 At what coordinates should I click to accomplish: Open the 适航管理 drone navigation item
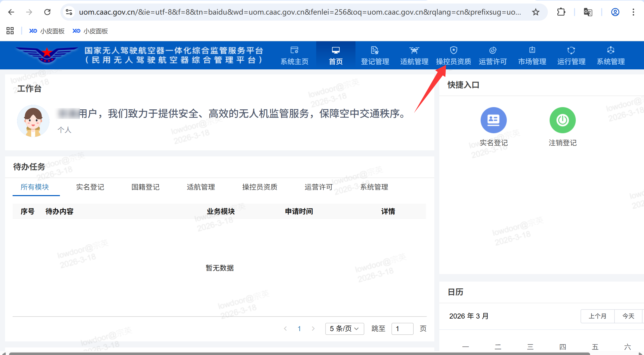[414, 56]
